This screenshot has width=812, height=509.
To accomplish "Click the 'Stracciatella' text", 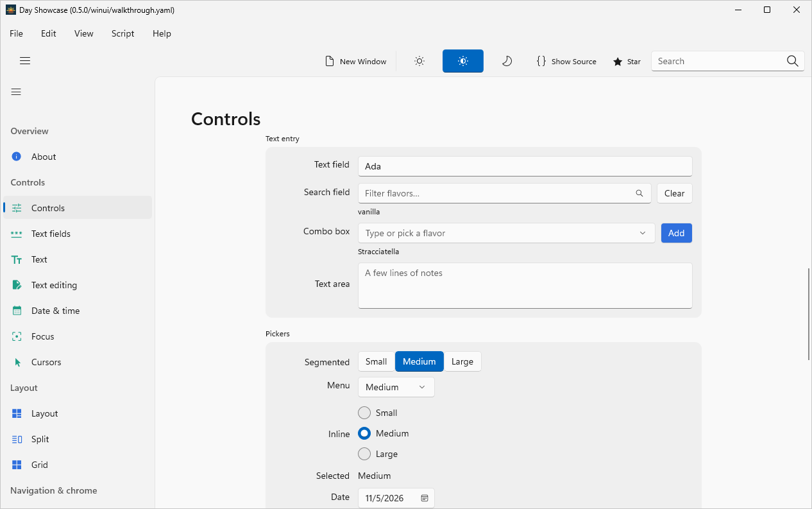I will coord(378,252).
